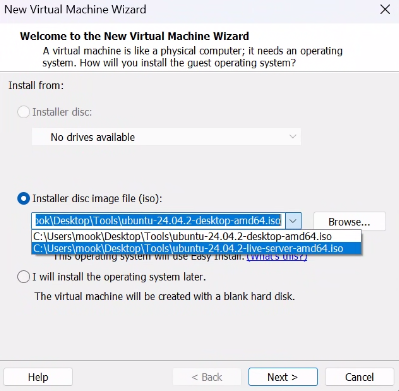Image resolution: width=399 pixels, height=391 pixels.
Task: Click the ISO file path input field
Action: pyautogui.click(x=159, y=221)
